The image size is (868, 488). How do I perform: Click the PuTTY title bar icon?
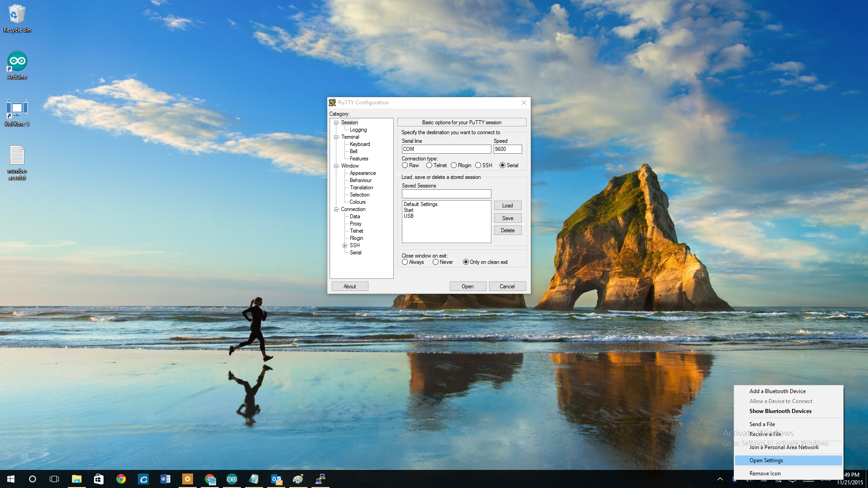[x=332, y=103]
